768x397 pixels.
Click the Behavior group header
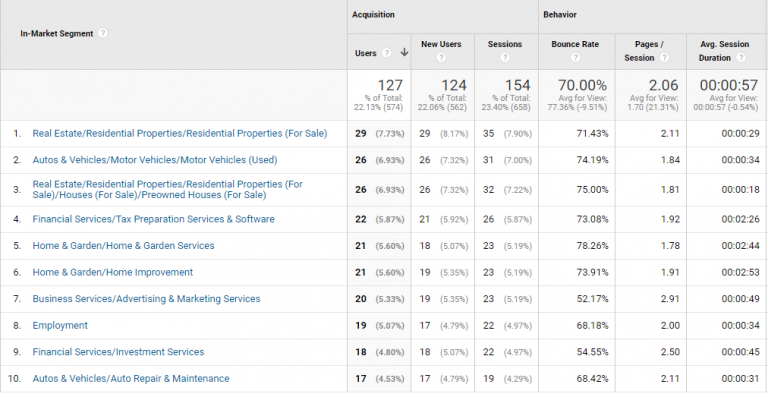point(560,15)
